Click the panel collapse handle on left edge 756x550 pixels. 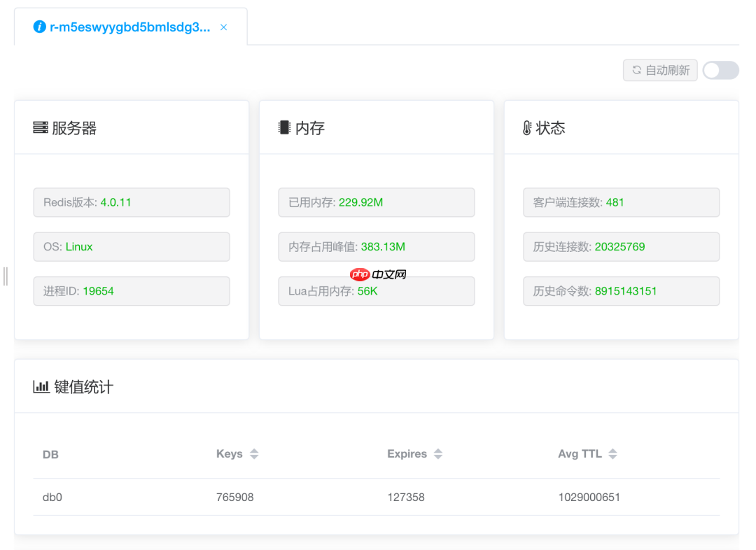5,276
